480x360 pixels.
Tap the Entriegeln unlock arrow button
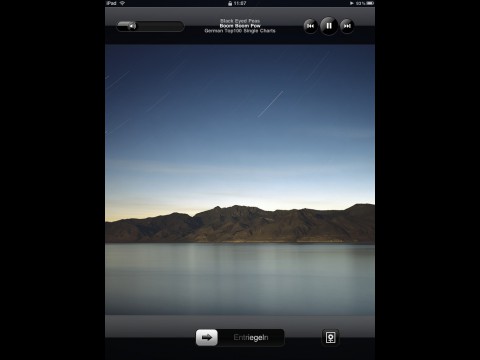click(x=207, y=337)
